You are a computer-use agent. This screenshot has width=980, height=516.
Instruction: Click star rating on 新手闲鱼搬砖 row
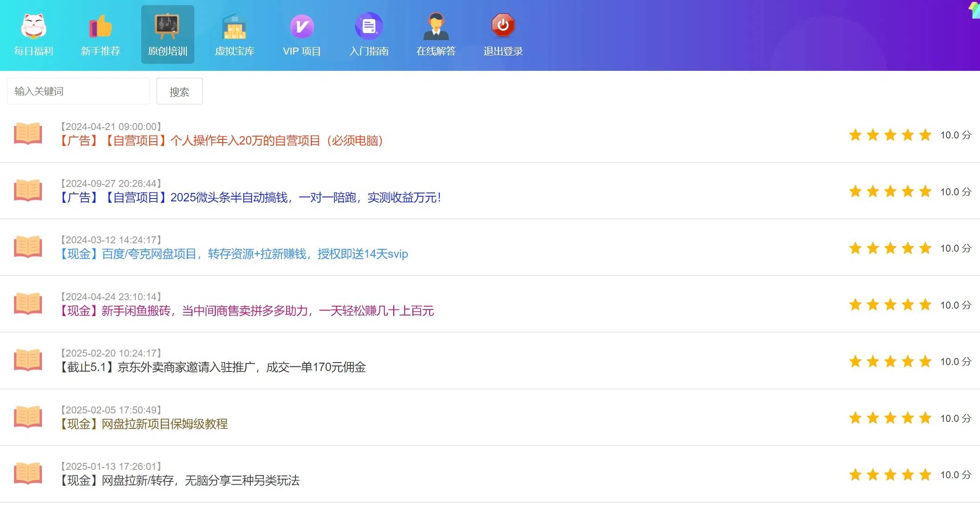pyautogui.click(x=890, y=305)
